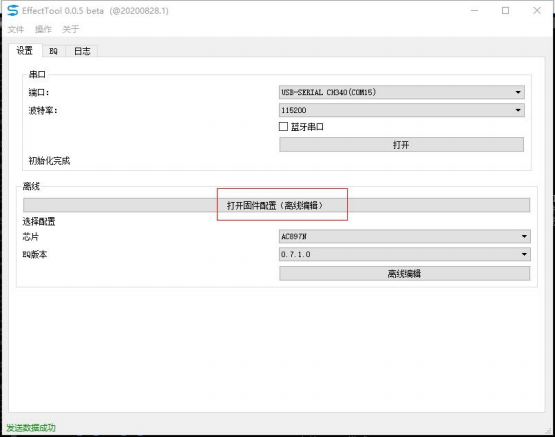
Task: Click the 发送数据成功 status bar message
Action: click(31, 428)
